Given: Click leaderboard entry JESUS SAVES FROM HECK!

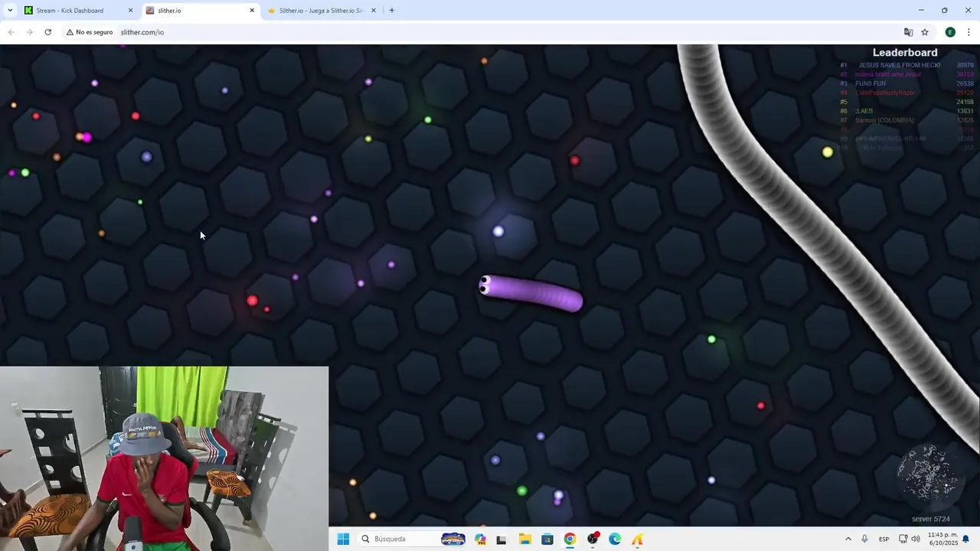Looking at the screenshot, I should (900, 65).
